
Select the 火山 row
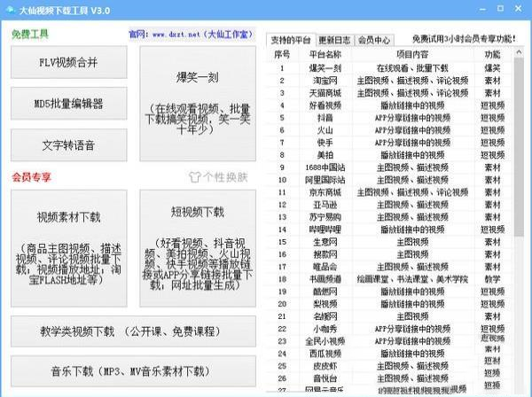(x=389, y=130)
